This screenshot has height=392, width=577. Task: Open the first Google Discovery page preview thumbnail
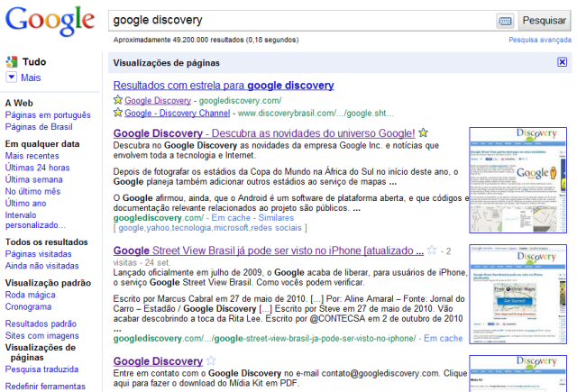click(x=518, y=180)
